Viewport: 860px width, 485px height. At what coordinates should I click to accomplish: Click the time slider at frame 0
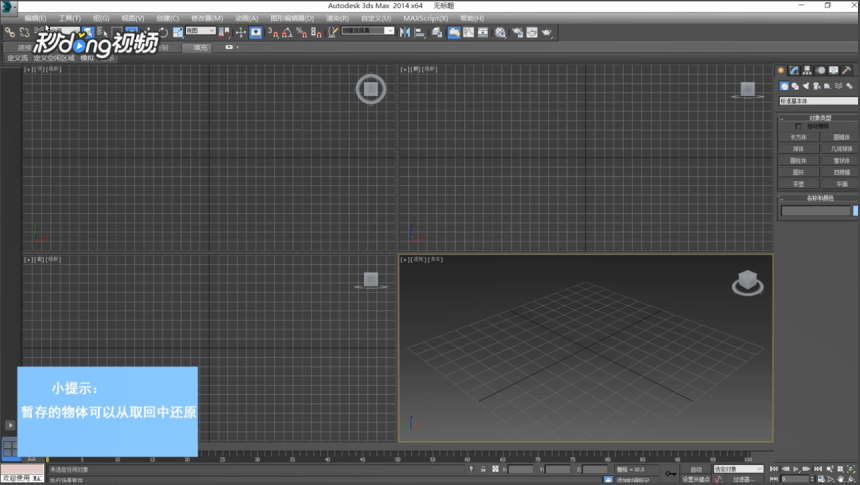tap(47, 459)
